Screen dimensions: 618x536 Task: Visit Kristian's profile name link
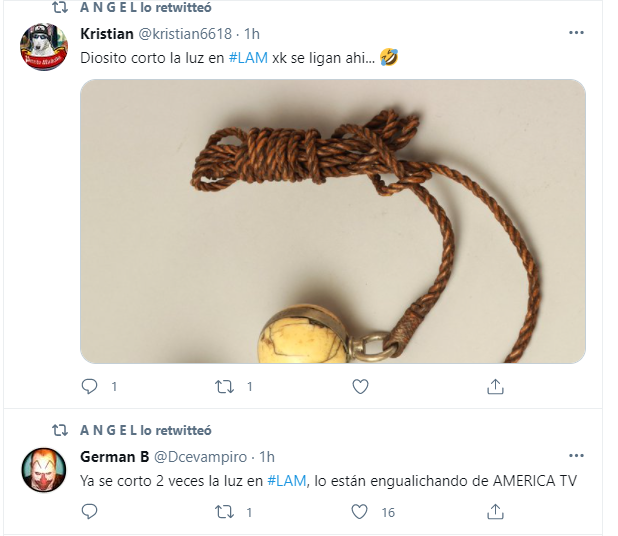[x=107, y=34]
